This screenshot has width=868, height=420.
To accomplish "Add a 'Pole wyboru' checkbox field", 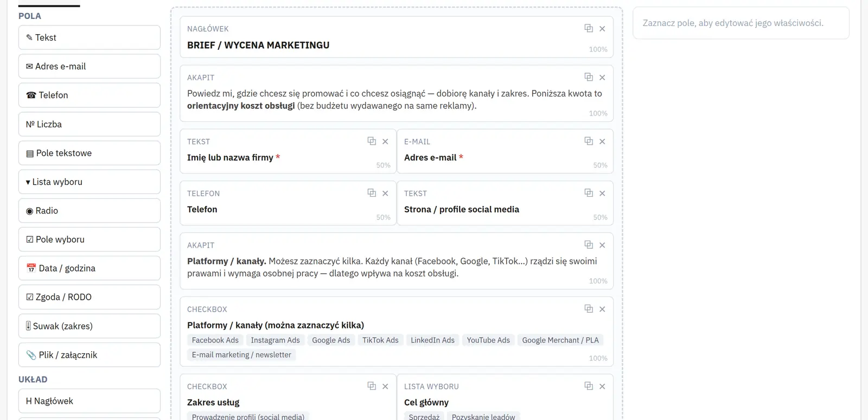I will pos(90,240).
